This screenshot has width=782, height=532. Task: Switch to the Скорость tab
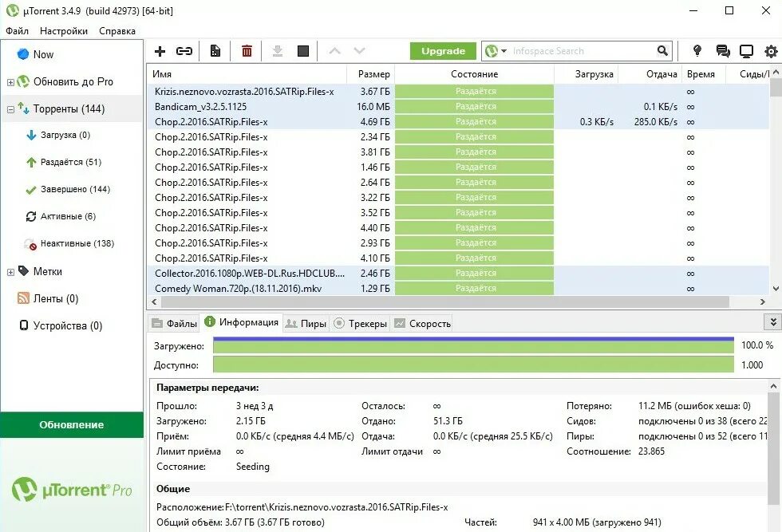coord(422,324)
